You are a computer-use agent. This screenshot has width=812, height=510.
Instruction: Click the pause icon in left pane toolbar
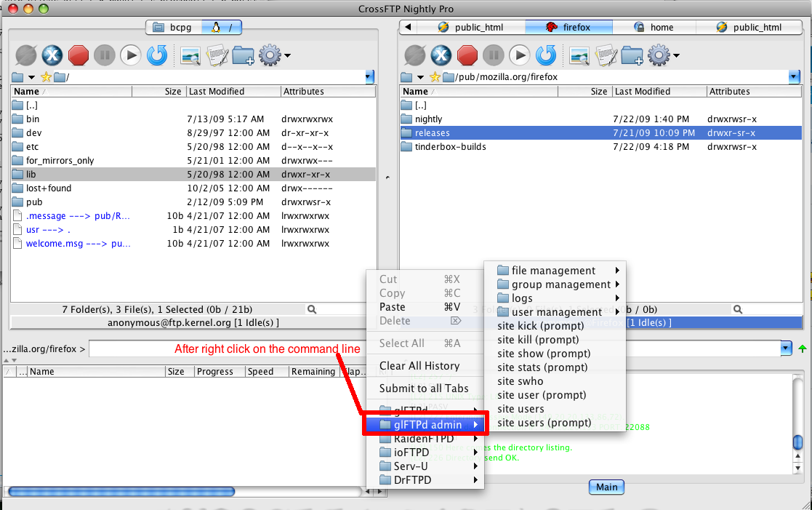(105, 55)
